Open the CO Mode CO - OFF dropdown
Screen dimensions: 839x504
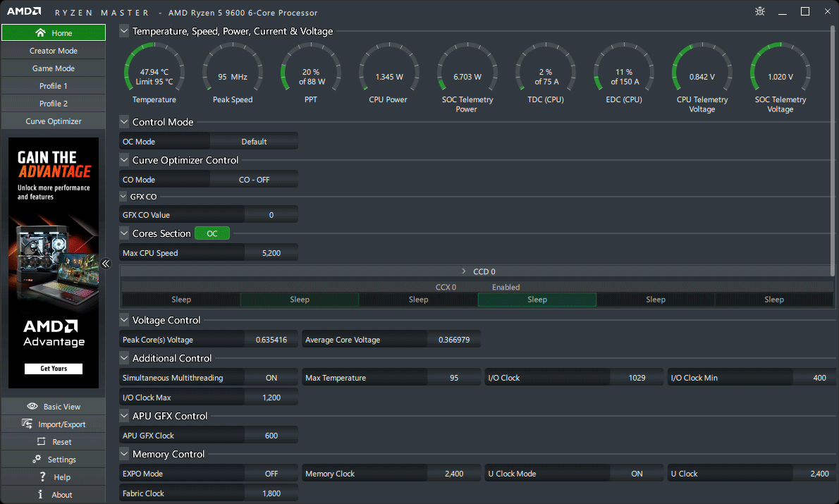[x=254, y=179]
